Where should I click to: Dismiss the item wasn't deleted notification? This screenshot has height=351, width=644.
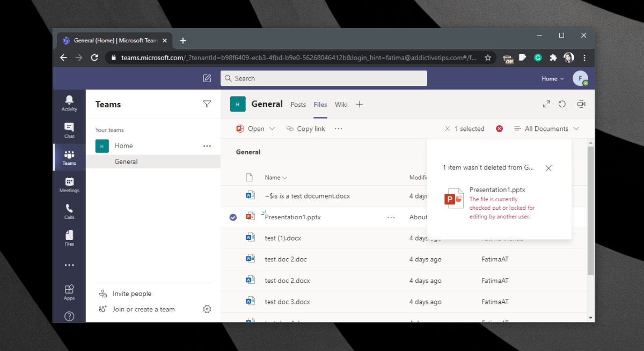pyautogui.click(x=548, y=168)
